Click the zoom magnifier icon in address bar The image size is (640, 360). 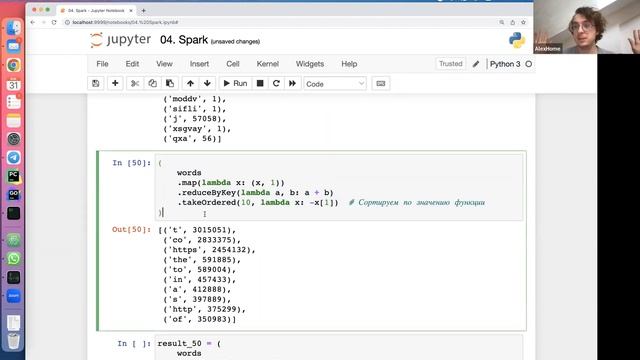[x=502, y=22]
